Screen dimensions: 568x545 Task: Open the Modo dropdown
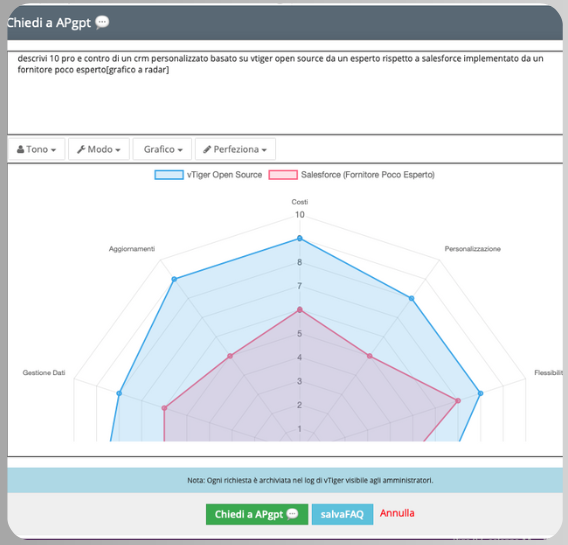click(99, 149)
